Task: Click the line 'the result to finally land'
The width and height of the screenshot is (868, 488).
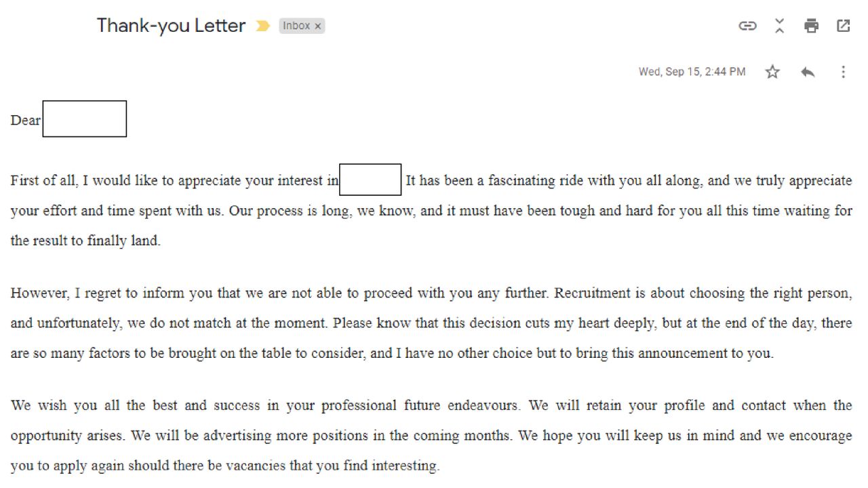Action: click(85, 241)
